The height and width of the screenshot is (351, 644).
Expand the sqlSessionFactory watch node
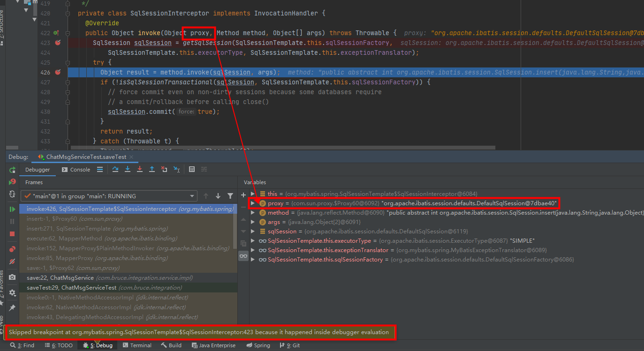pyautogui.click(x=253, y=259)
